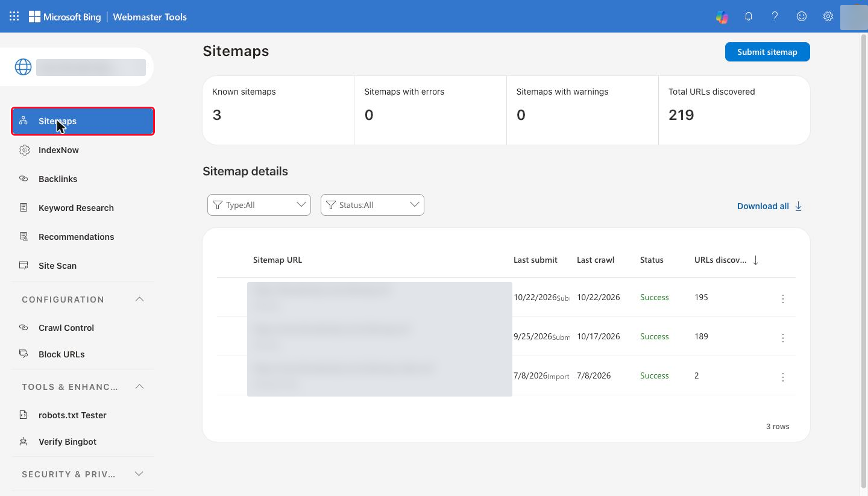Open settings gear icon in header
The width and height of the screenshot is (868, 496).
pyautogui.click(x=828, y=17)
